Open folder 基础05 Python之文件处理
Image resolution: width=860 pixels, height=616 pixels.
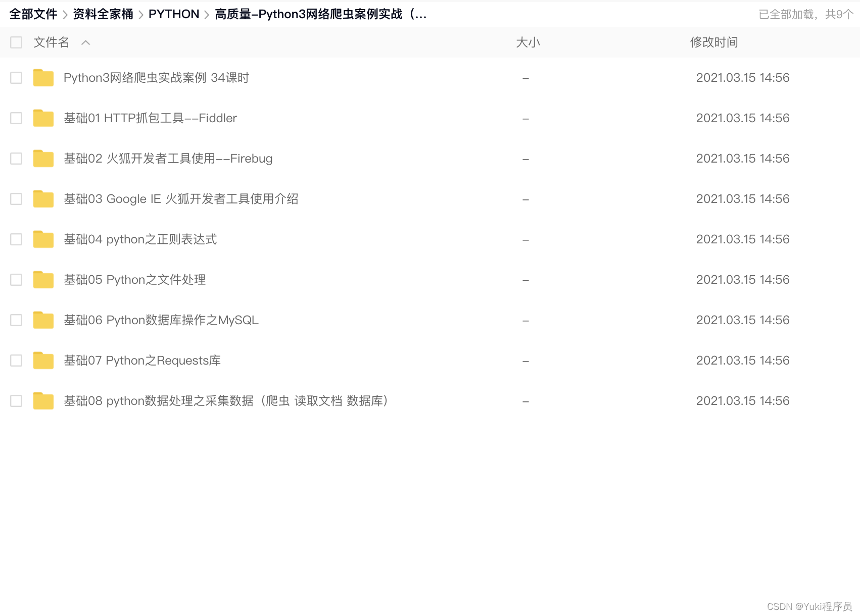134,280
